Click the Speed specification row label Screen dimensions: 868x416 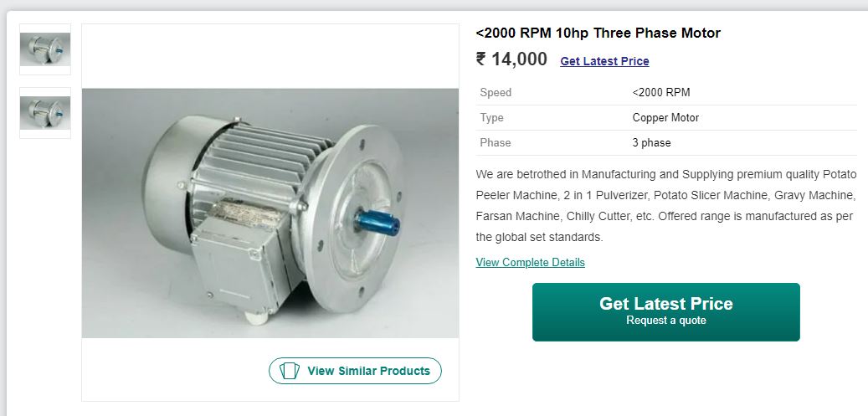tap(496, 93)
